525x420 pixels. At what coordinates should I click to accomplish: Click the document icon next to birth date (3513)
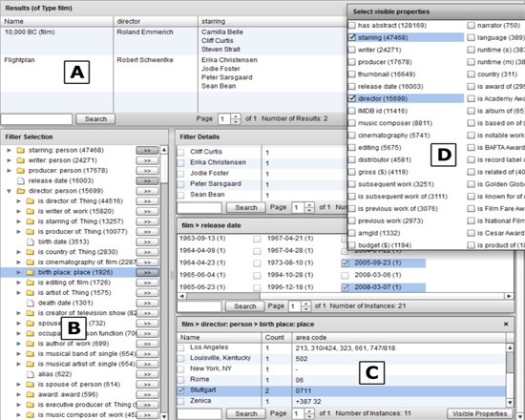[31, 241]
